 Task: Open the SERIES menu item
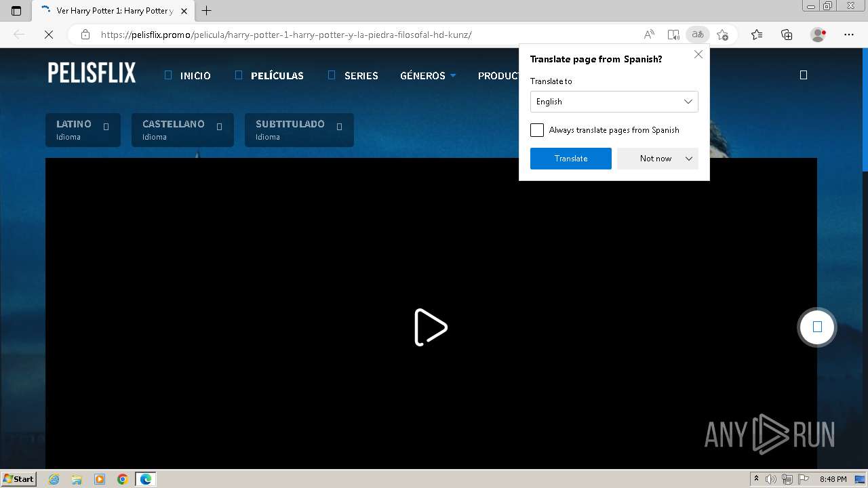click(x=353, y=75)
